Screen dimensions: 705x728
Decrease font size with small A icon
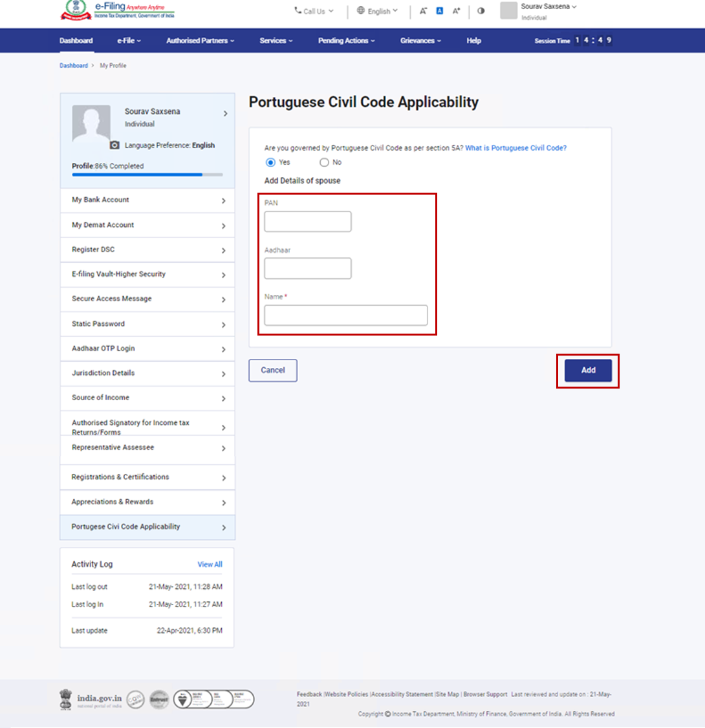pyautogui.click(x=423, y=11)
